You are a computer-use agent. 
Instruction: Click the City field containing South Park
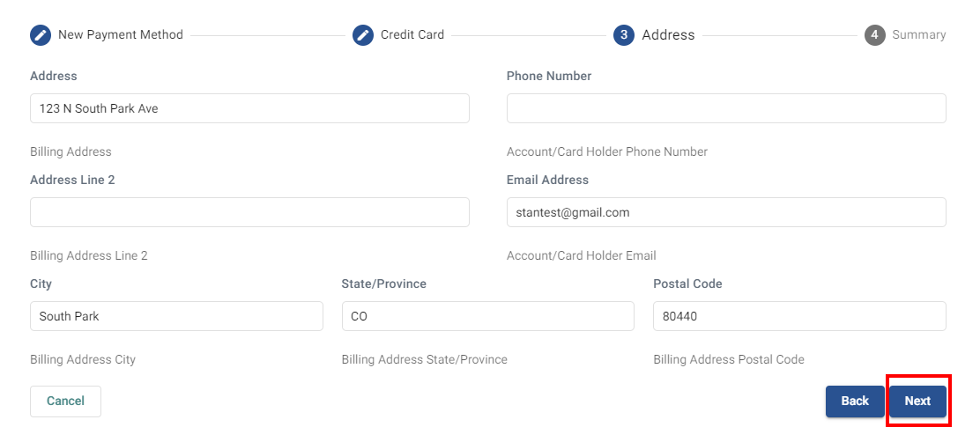176,316
